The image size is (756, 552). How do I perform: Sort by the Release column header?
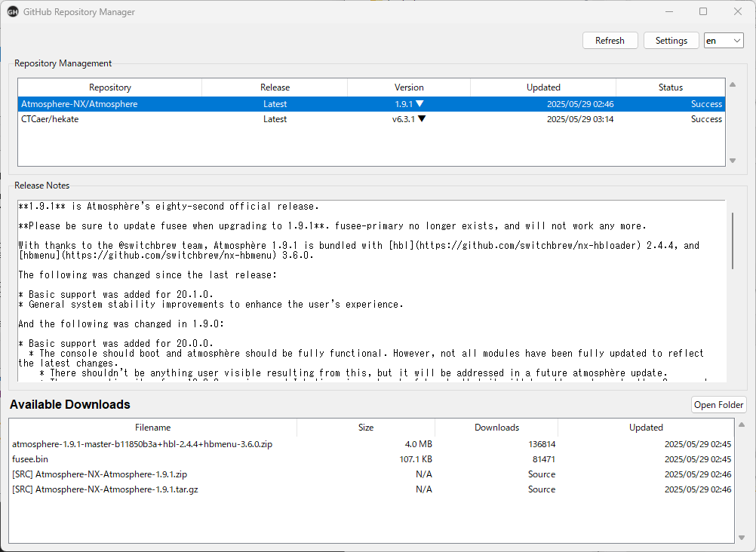pyautogui.click(x=275, y=87)
